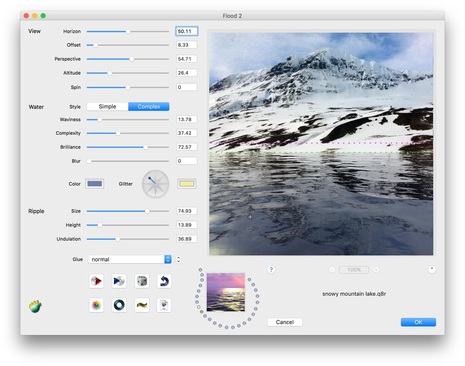Click the rainbow color wheel icon
This screenshot has height=366, width=465.
96,305
